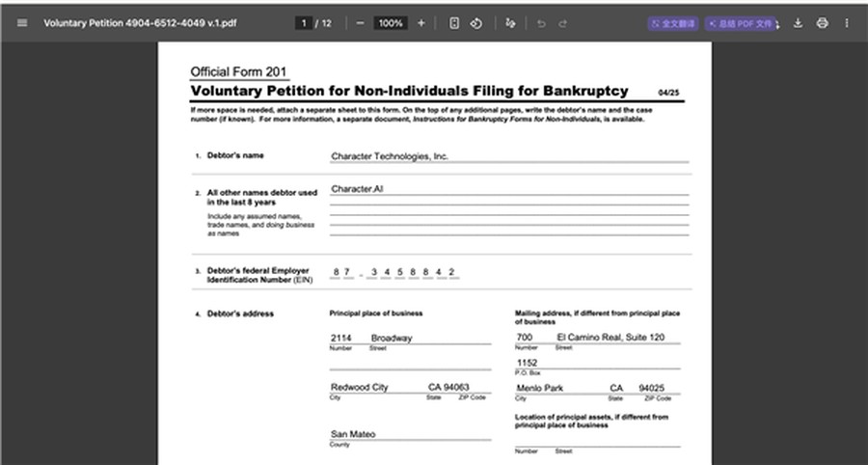
Task: Click the street number 2114
Action: pyautogui.click(x=341, y=338)
